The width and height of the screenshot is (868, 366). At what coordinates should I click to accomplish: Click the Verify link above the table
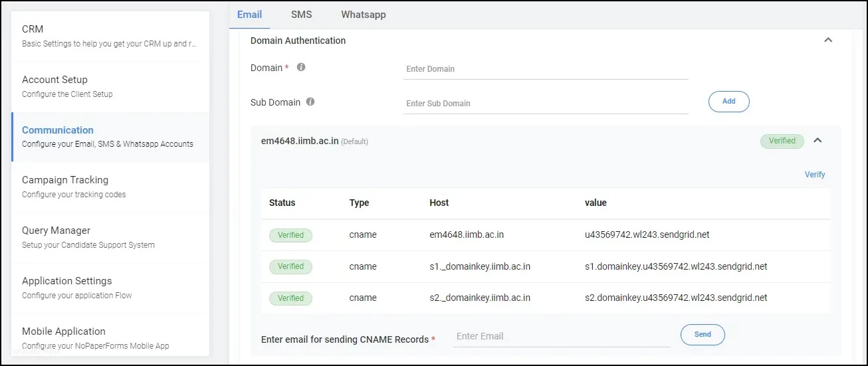(x=815, y=175)
